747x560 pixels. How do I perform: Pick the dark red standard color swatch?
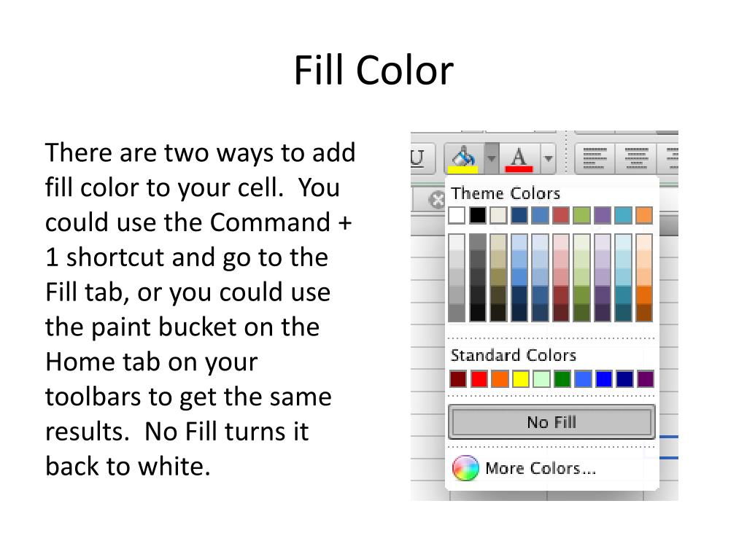click(x=458, y=379)
